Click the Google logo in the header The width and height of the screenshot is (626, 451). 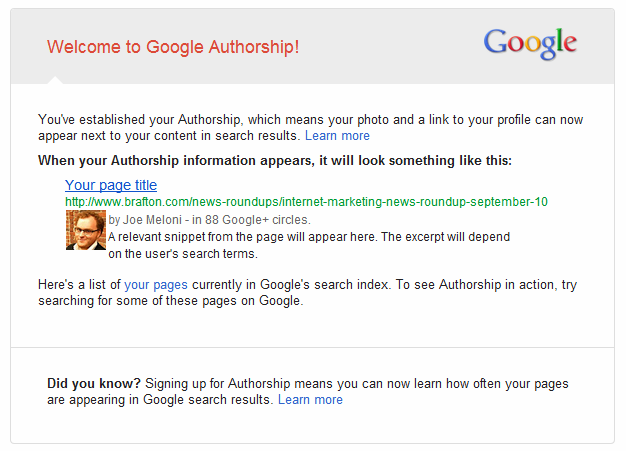click(x=530, y=42)
